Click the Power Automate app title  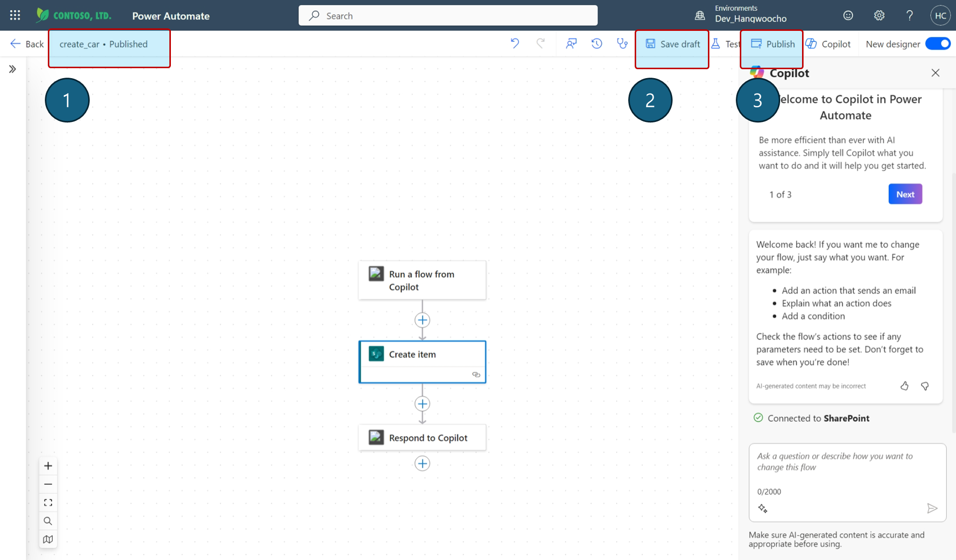click(171, 16)
